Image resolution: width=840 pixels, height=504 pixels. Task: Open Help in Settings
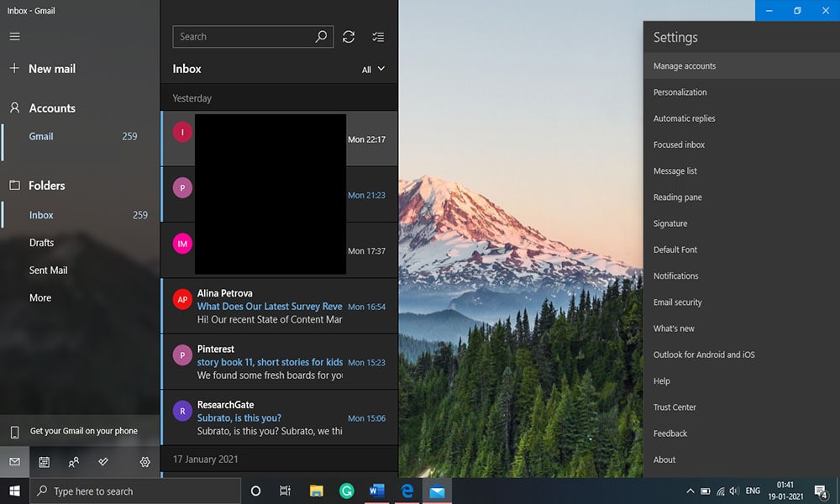[742, 381]
